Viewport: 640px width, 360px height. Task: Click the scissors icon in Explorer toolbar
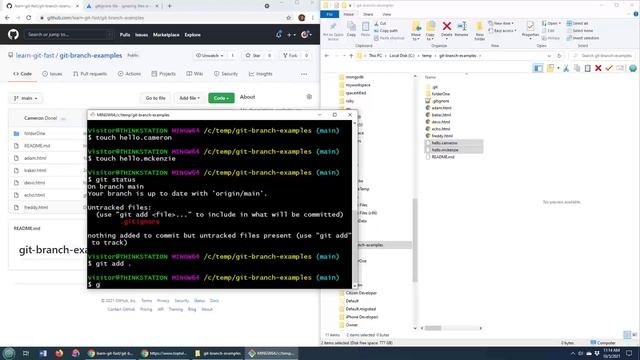tap(566, 68)
